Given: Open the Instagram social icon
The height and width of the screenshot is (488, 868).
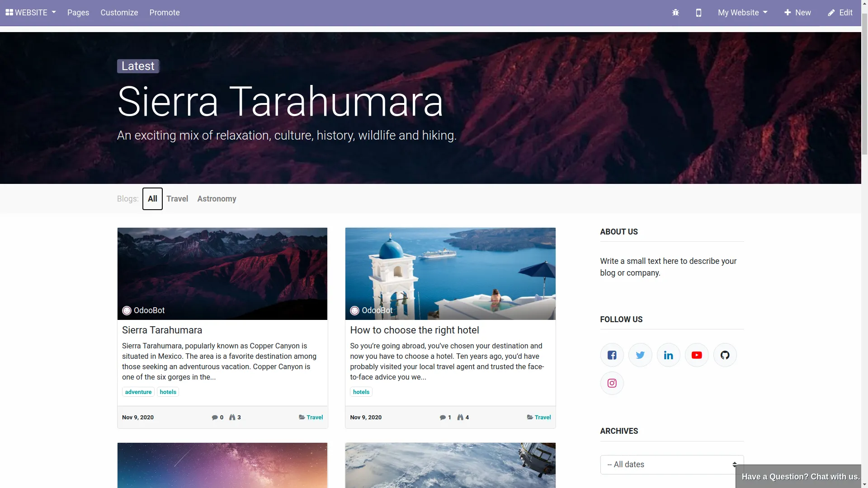Looking at the screenshot, I should [x=612, y=383].
